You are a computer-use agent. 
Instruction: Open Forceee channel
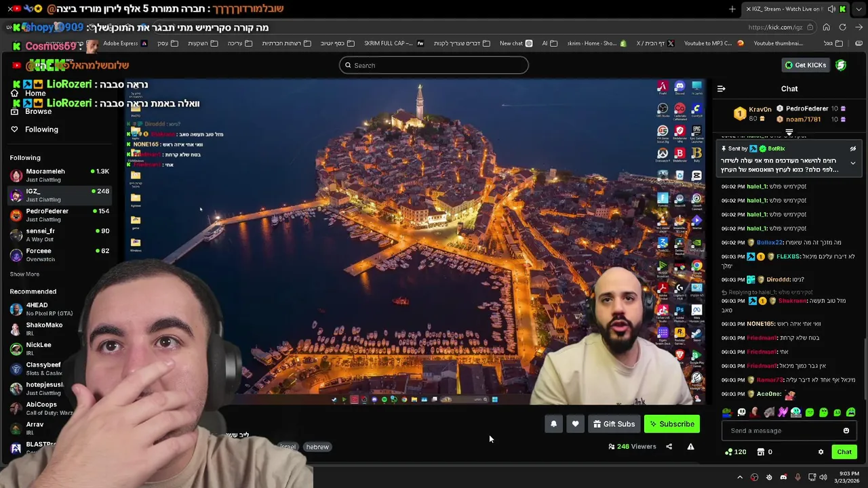pos(60,255)
